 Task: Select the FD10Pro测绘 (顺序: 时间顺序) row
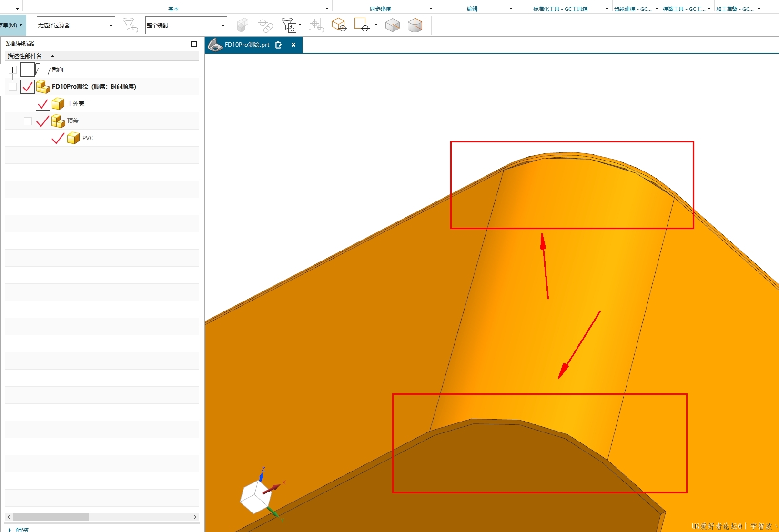102,87
